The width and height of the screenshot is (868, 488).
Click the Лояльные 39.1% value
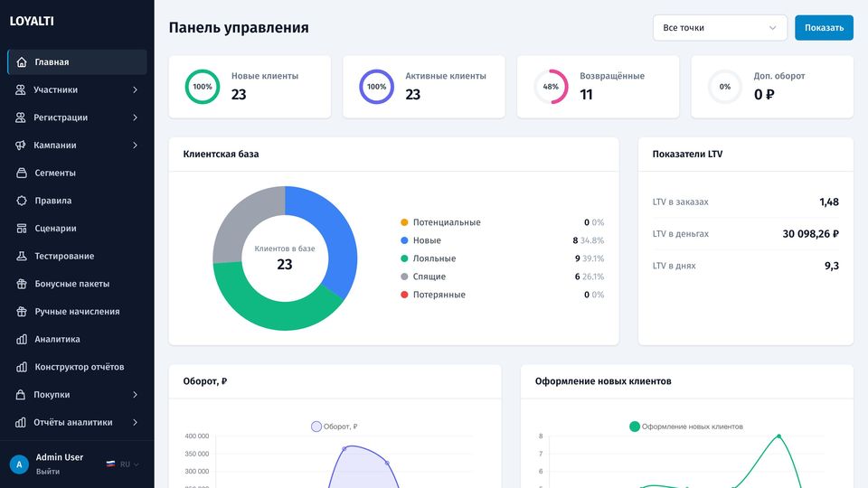coord(593,258)
